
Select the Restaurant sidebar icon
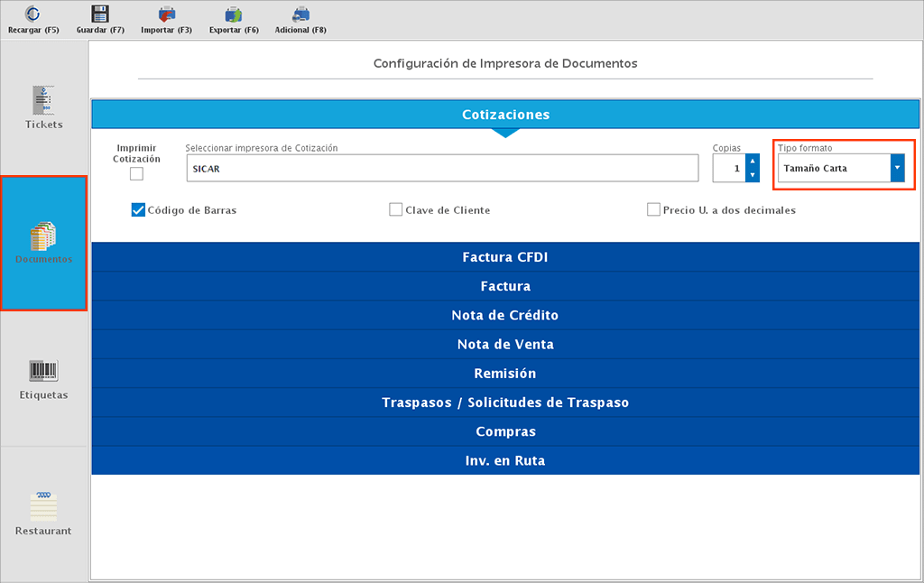click(42, 514)
